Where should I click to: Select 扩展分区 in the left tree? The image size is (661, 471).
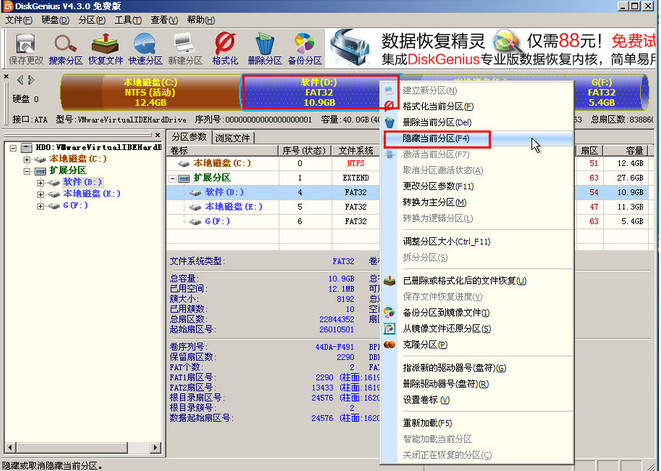68,170
